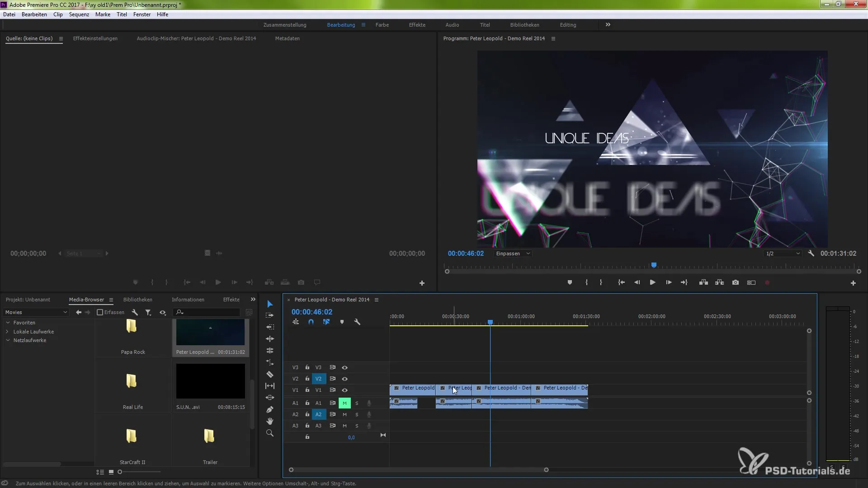Add marker in timeline header
The image size is (868, 488).
(342, 322)
